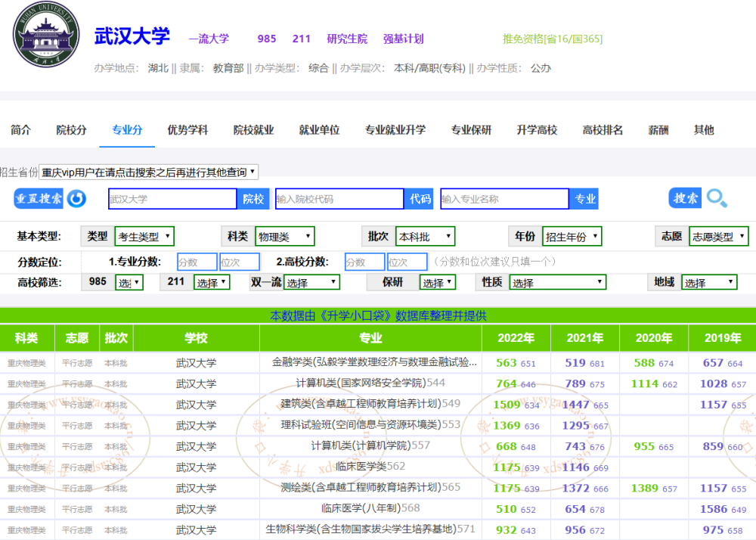Open the 高校排名 tab
This screenshot has height=540, width=756.
coord(603,129)
